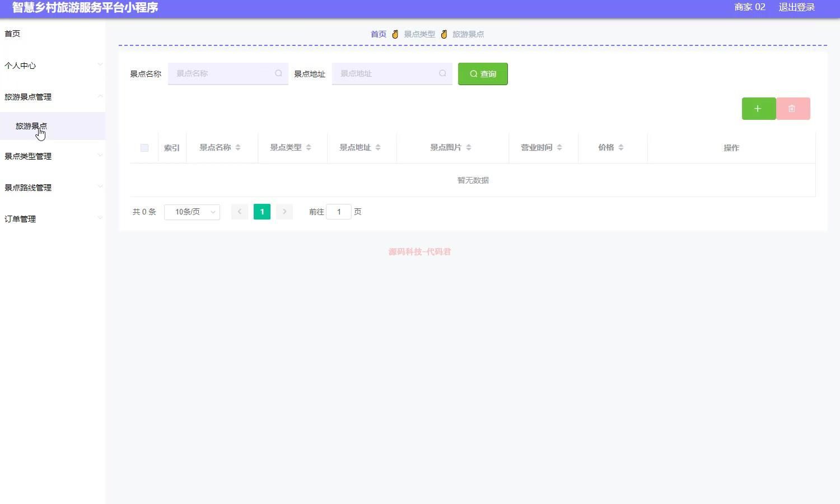The image size is (840, 504).
Task: Click search icon in 景点名称 field
Action: (x=278, y=73)
